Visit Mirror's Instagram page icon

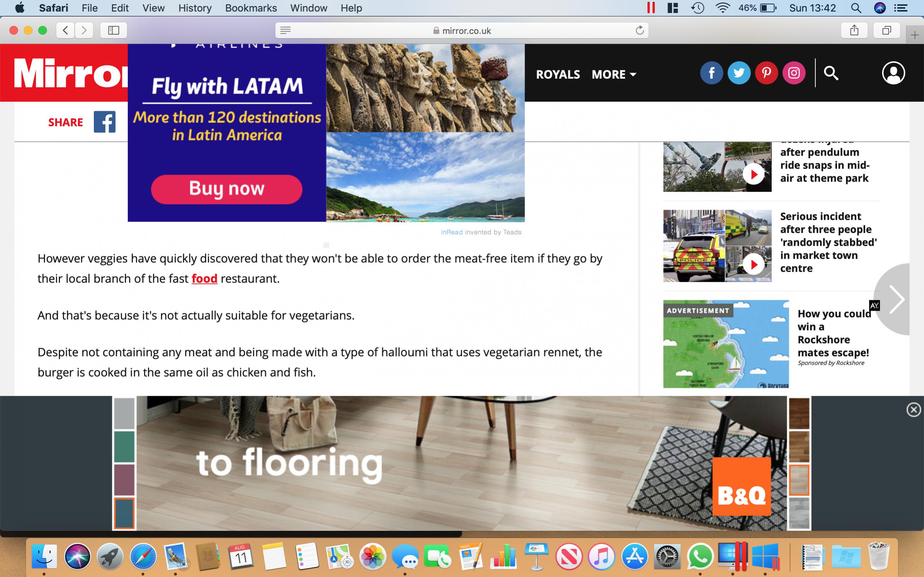click(x=794, y=73)
